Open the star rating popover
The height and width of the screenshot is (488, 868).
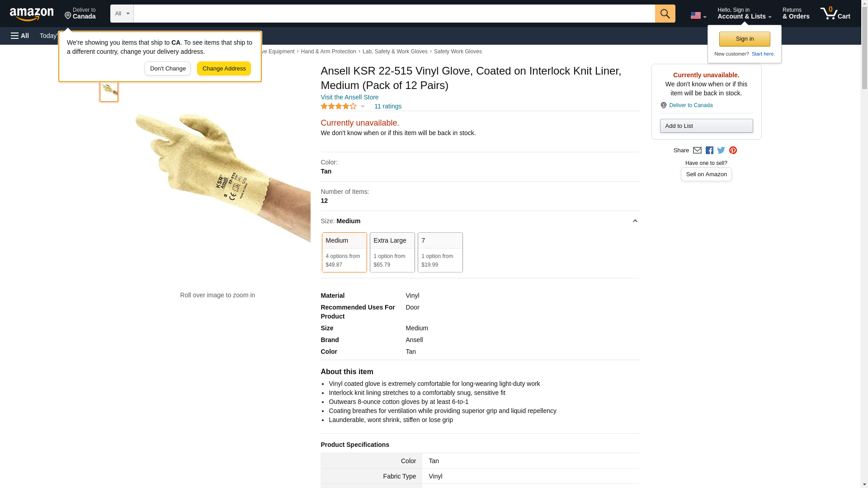(x=342, y=106)
